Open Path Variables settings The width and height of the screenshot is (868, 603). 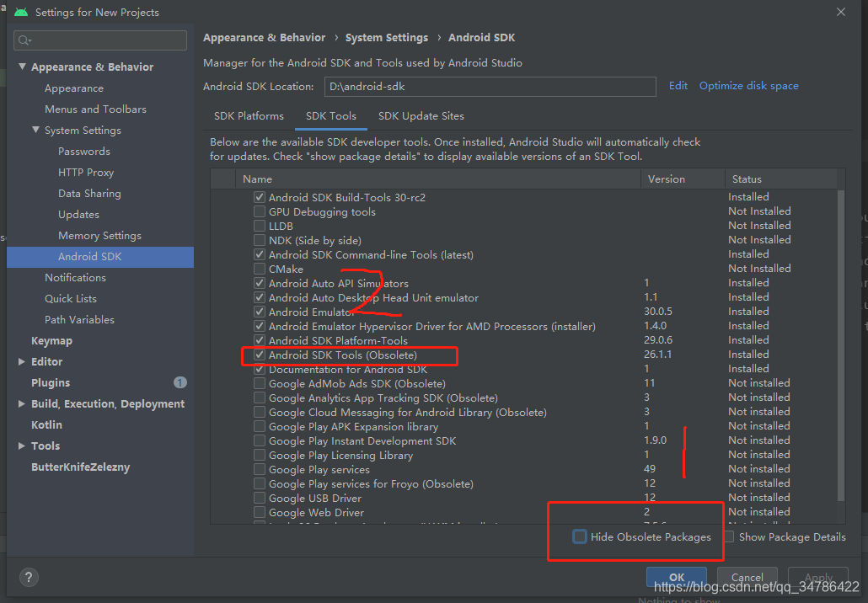pos(80,320)
